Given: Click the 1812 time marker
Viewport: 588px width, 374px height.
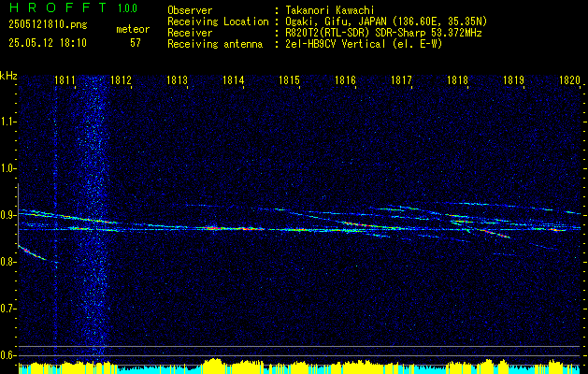Looking at the screenshot, I should click(x=122, y=79).
